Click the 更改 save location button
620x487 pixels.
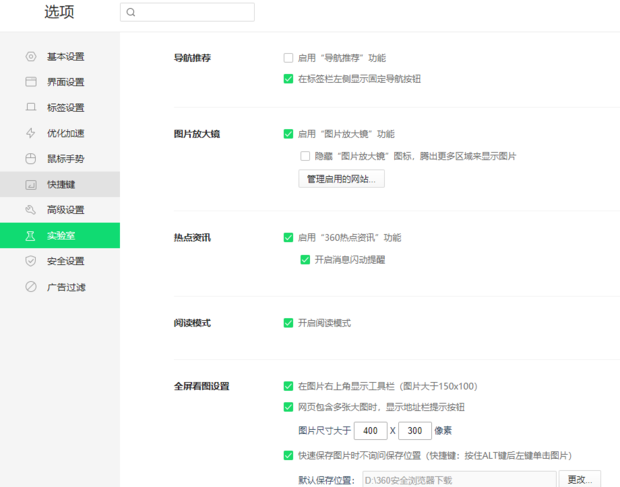pos(580,479)
